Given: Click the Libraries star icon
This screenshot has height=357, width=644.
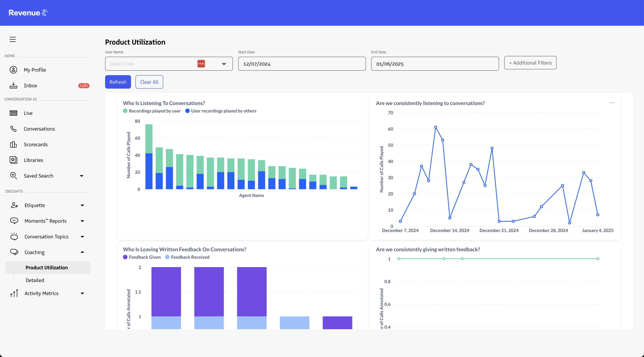Looking at the screenshot, I should tap(13, 160).
